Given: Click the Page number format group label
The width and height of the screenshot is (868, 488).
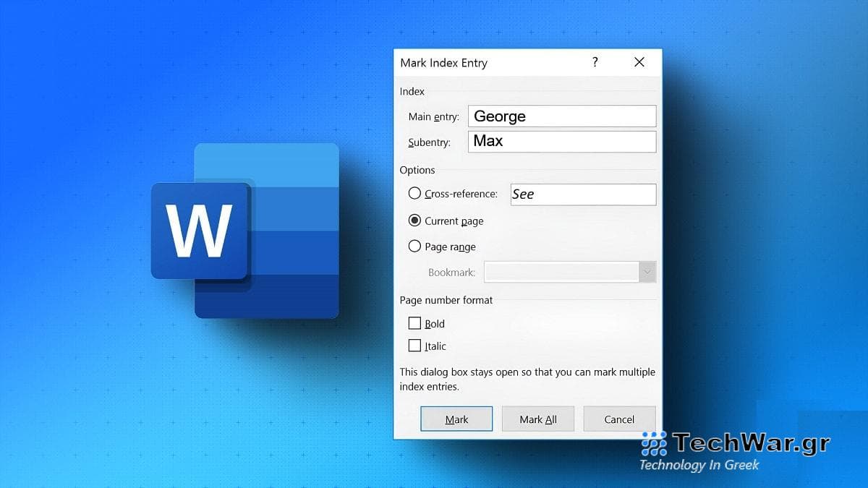Looking at the screenshot, I should (x=446, y=300).
